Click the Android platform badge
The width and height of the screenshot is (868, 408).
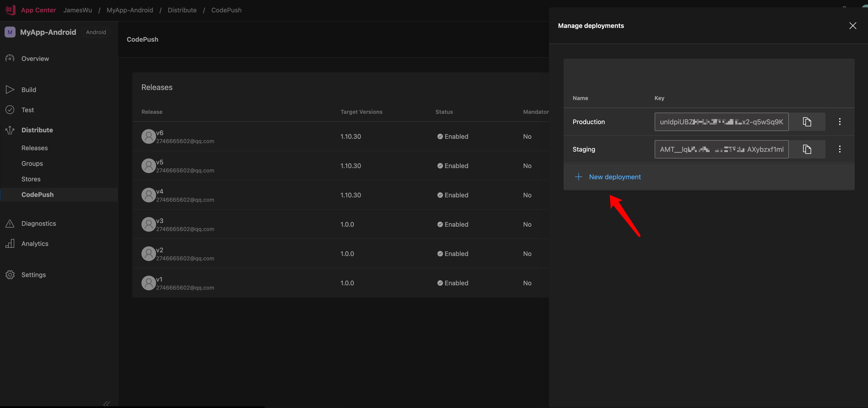point(96,32)
